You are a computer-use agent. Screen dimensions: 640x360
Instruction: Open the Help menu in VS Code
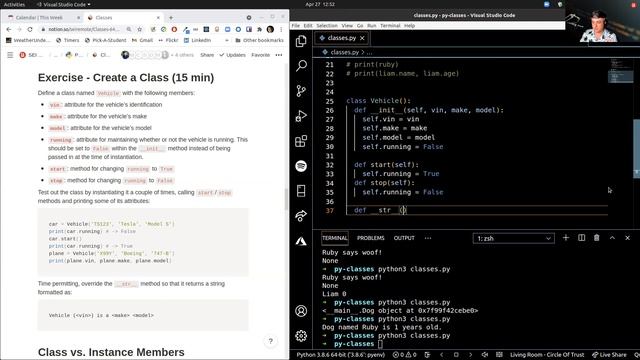[409, 25]
